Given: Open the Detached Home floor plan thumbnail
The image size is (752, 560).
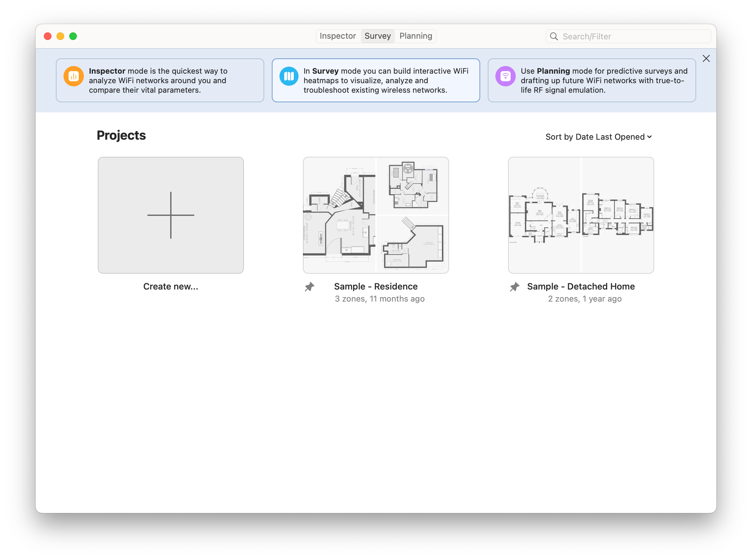Looking at the screenshot, I should click(x=581, y=215).
